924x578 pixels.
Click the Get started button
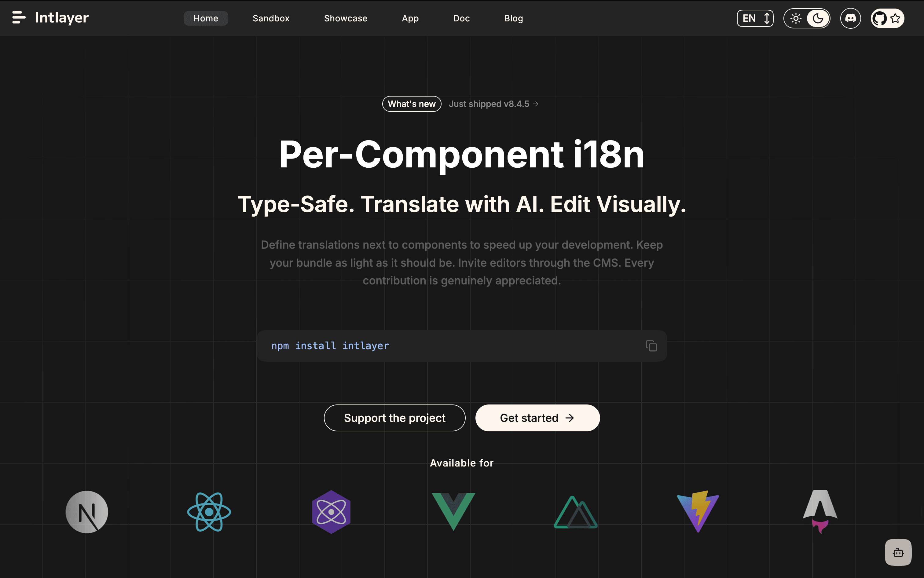[x=537, y=418]
